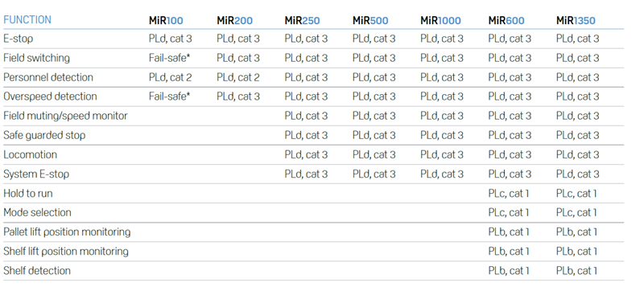Image resolution: width=644 pixels, height=291 pixels.
Task: Click the Field switching row label
Action: click(x=36, y=58)
